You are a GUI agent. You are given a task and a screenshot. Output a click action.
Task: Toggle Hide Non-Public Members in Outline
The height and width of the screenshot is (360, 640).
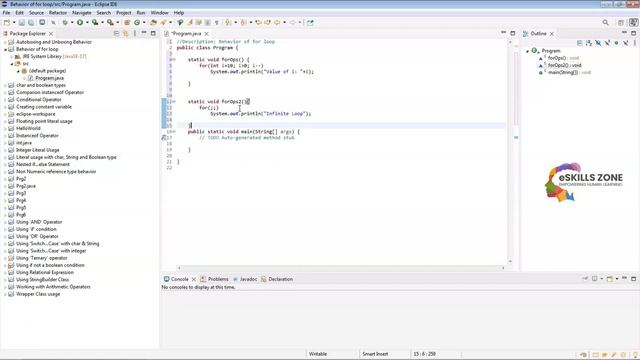tap(616, 43)
